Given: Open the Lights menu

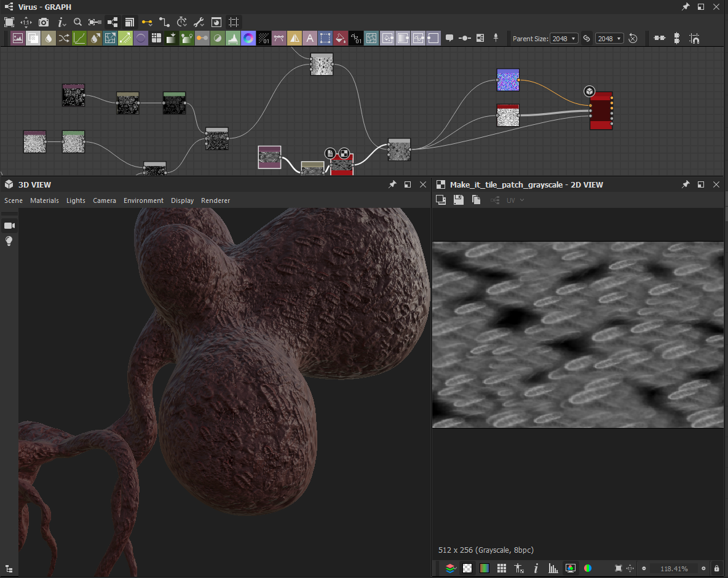Looking at the screenshot, I should 76,200.
